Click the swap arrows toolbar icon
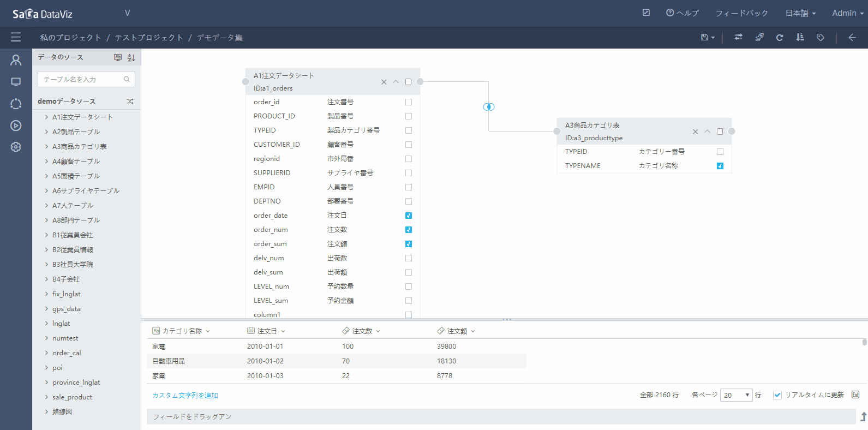The height and width of the screenshot is (430, 868). 738,37
